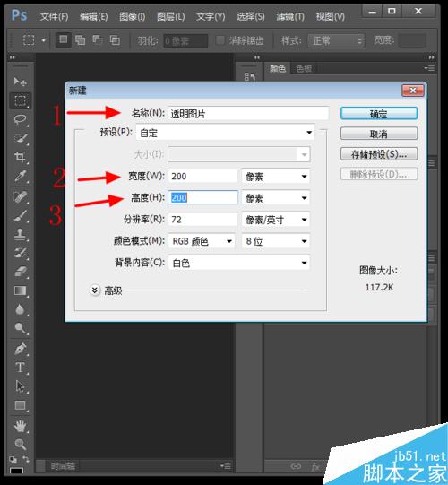The height and width of the screenshot is (485, 448).
Task: Select the Pen tool
Action: [20, 349]
